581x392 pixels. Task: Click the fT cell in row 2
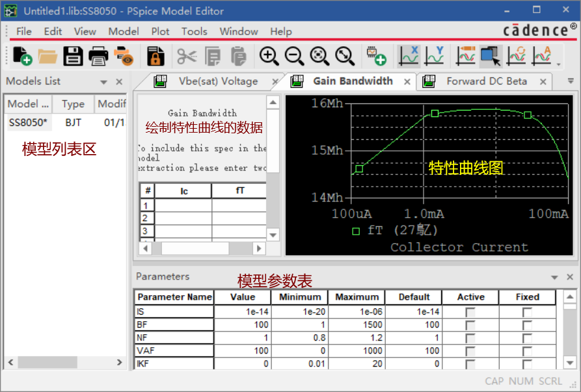[x=239, y=218]
